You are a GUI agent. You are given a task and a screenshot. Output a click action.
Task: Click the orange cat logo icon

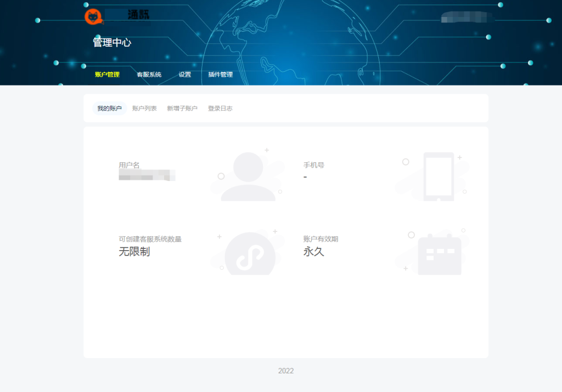click(93, 16)
